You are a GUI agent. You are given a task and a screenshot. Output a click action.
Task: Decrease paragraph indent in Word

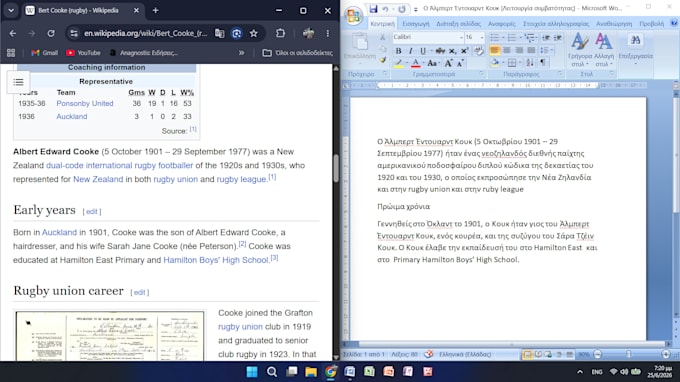(x=546, y=38)
